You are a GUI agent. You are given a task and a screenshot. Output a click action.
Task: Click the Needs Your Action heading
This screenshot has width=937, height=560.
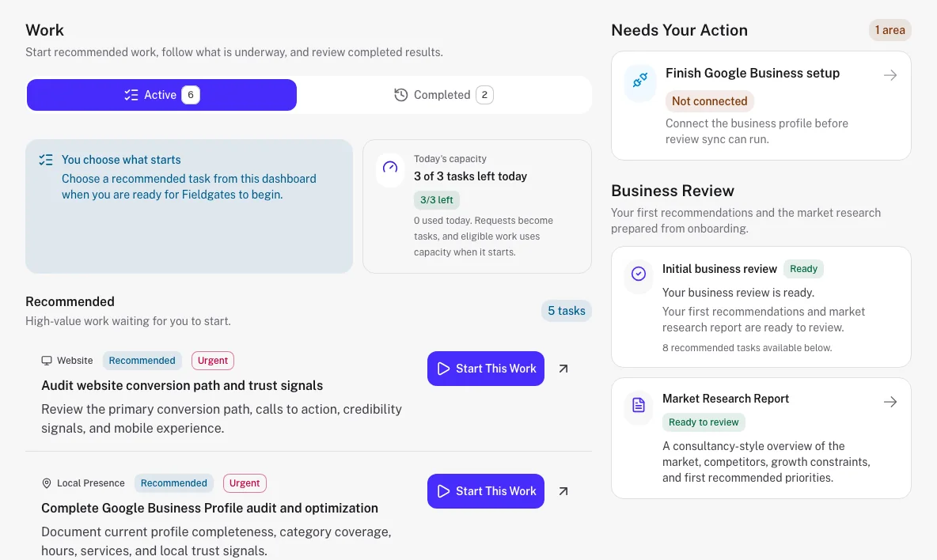680,30
